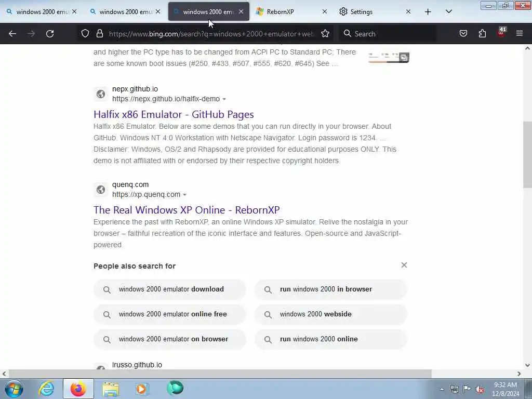532x399 pixels.
Task: Open a new browser tab
Action: 428,12
